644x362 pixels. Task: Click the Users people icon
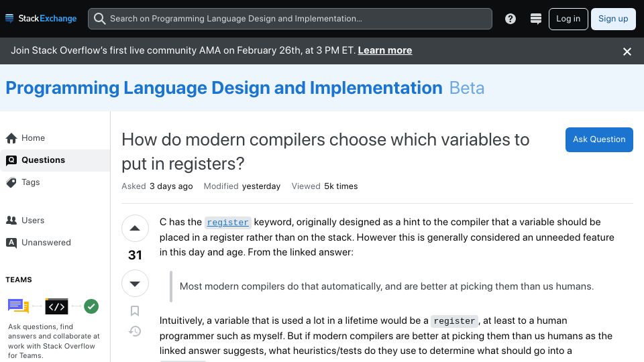11,221
